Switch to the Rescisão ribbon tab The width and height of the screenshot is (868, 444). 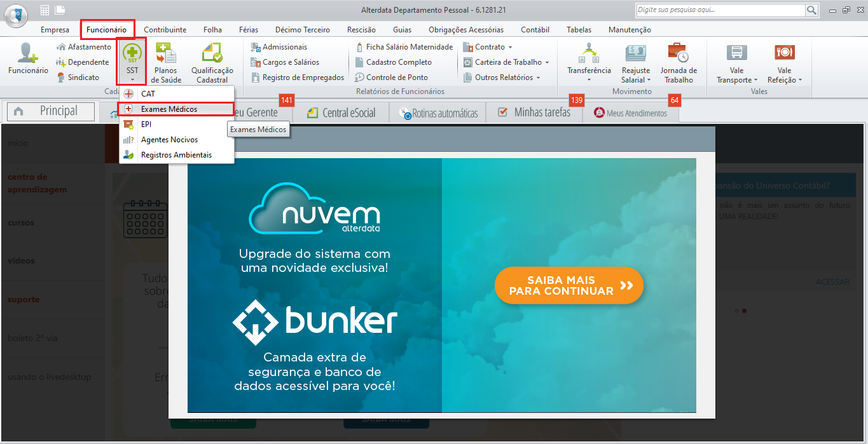pyautogui.click(x=361, y=30)
